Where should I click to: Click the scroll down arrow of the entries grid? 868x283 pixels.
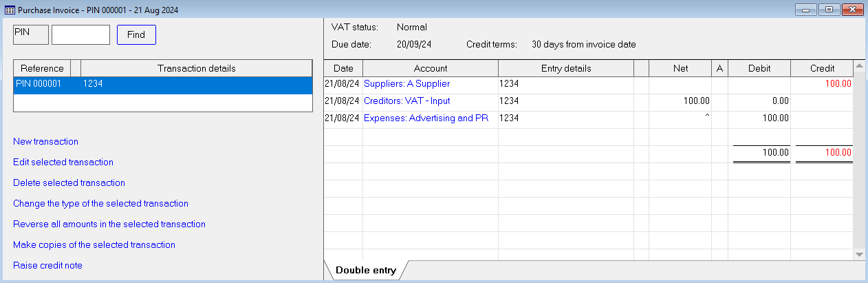858,254
